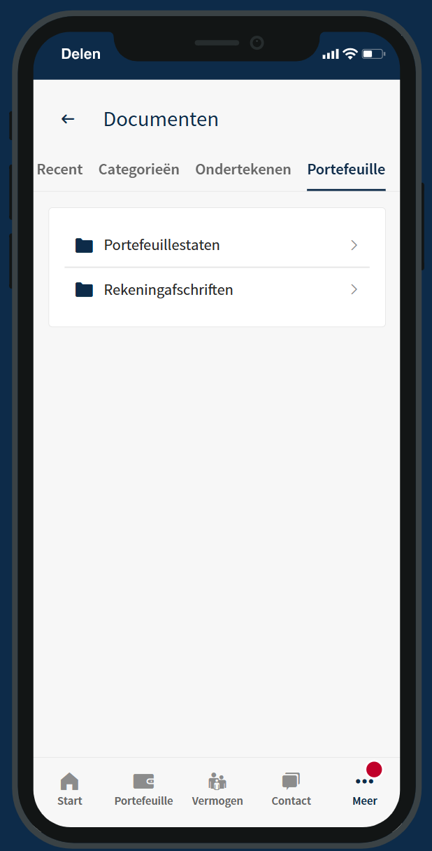Tap the back arrow beside Documenten
432x851 pixels.
click(x=67, y=119)
